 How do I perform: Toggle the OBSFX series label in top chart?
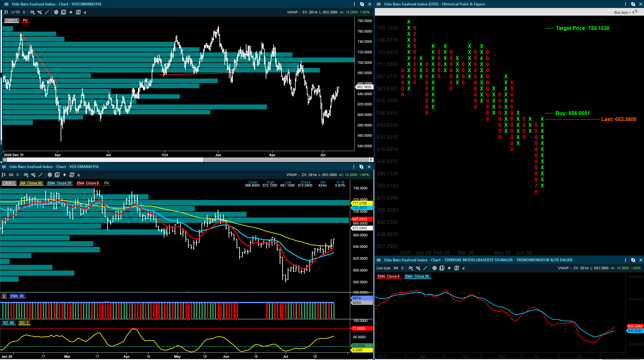point(11,20)
